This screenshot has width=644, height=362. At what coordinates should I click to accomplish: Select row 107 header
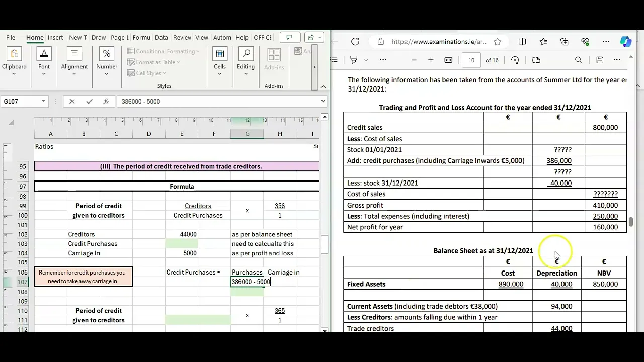point(23,282)
